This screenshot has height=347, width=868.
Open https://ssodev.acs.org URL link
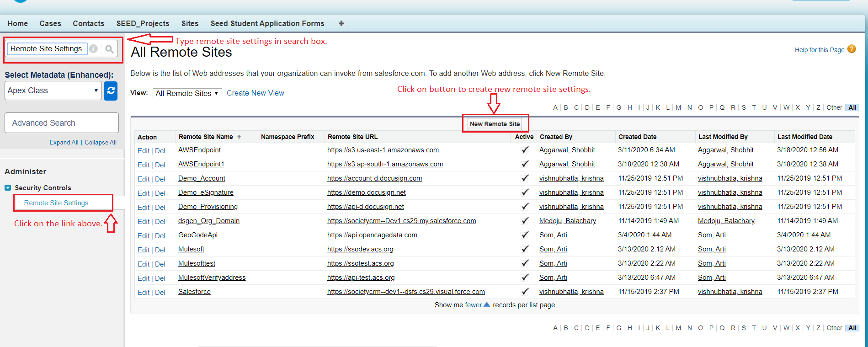[360, 249]
